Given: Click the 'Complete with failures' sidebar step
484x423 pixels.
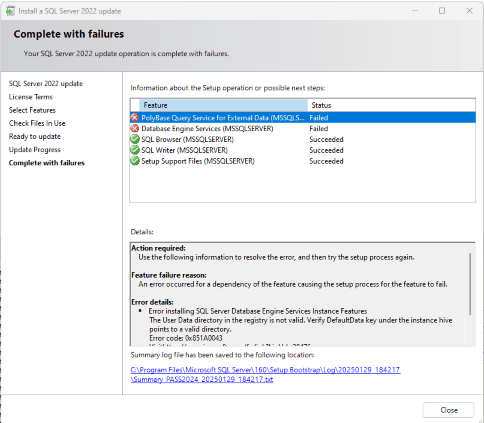Looking at the screenshot, I should pos(47,163).
